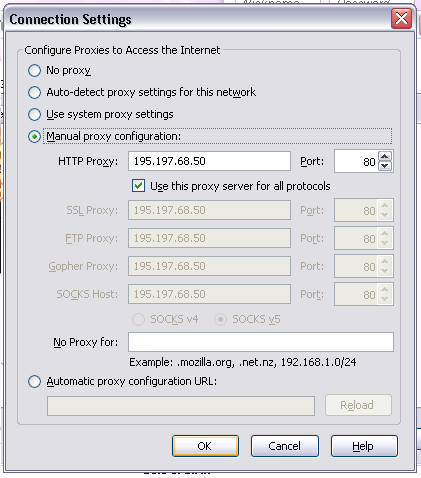Screen dimensions: 421x478
Task: Choose Use system proxy settings option
Action: (x=34, y=114)
